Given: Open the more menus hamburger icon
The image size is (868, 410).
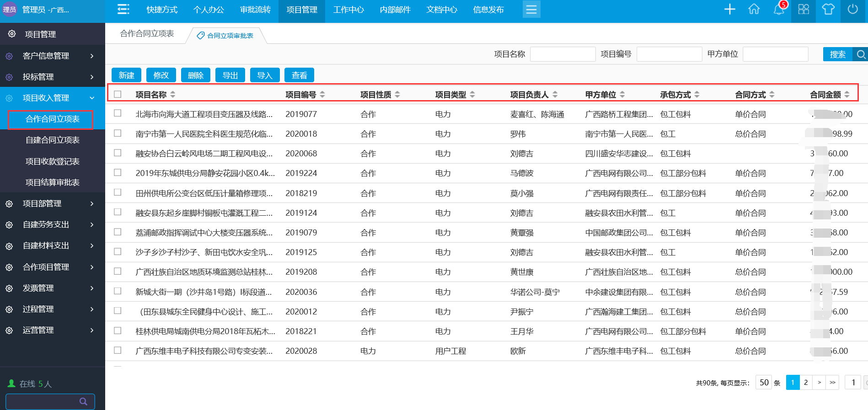Looking at the screenshot, I should coord(531,9).
